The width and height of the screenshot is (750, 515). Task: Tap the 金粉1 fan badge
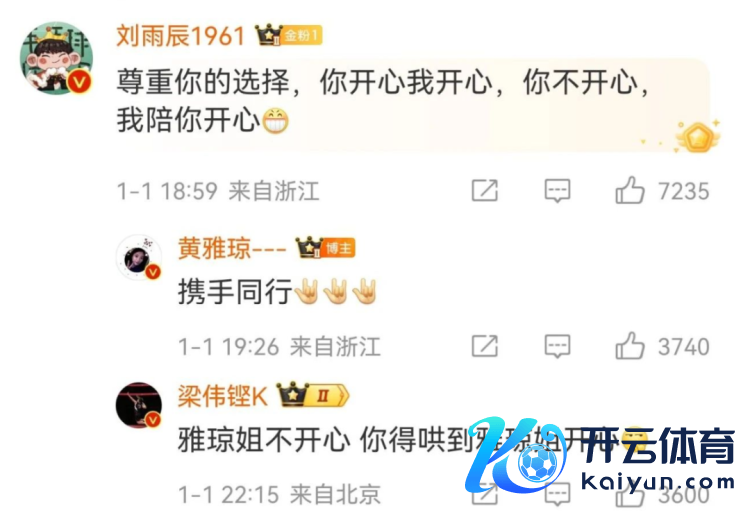coord(302,35)
